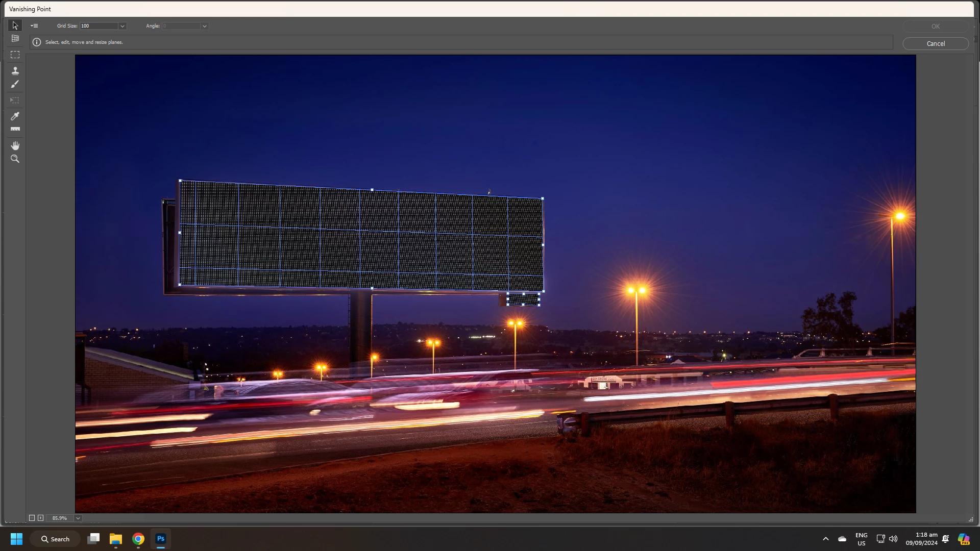Screen dimensions: 980x551
Task: Open the Vanishing Point settings flyout menu
Action: [x=34, y=26]
